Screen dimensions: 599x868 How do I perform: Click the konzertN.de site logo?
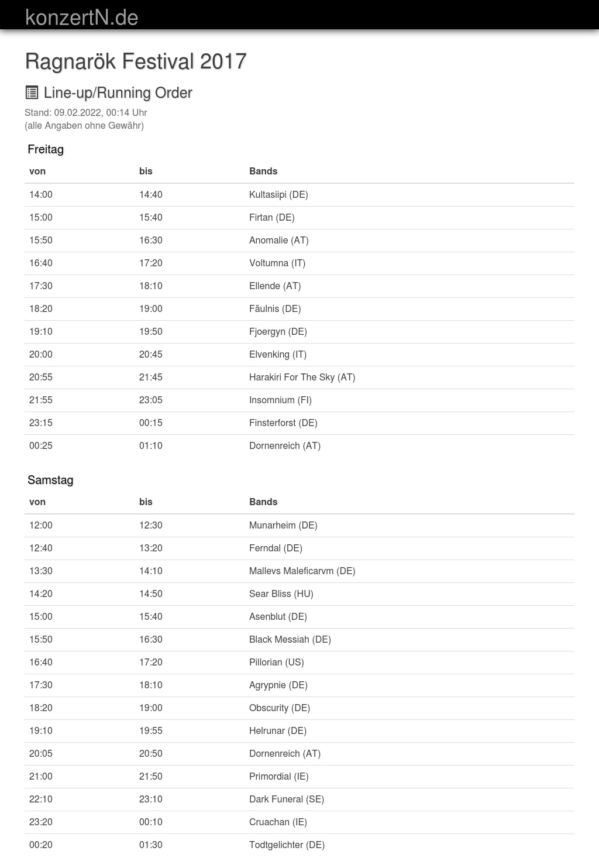click(x=82, y=17)
